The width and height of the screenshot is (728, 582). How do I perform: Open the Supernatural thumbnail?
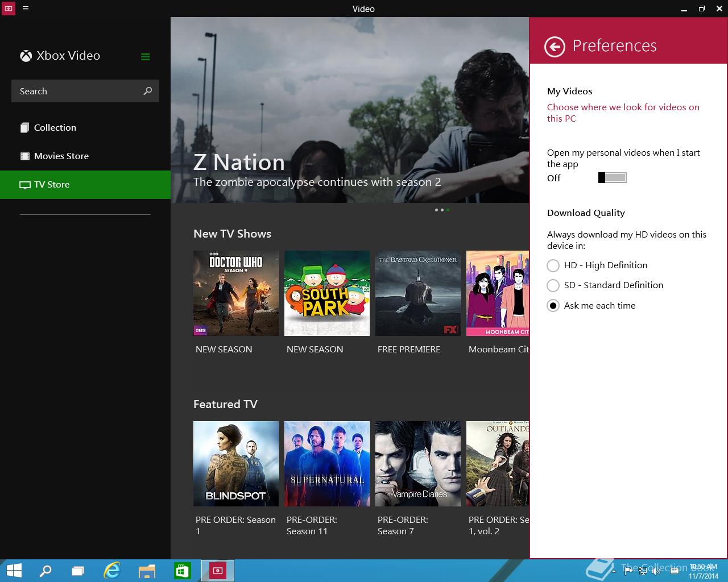(327, 464)
